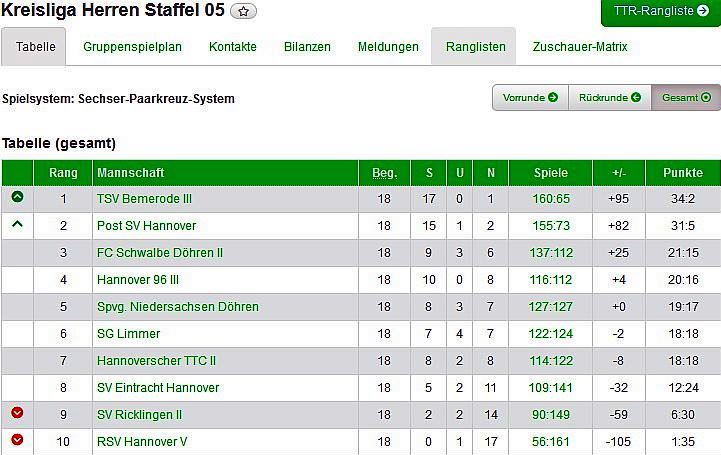The height and width of the screenshot is (455, 721).
Task: Select the Rückrunde view toggle
Action: click(610, 97)
